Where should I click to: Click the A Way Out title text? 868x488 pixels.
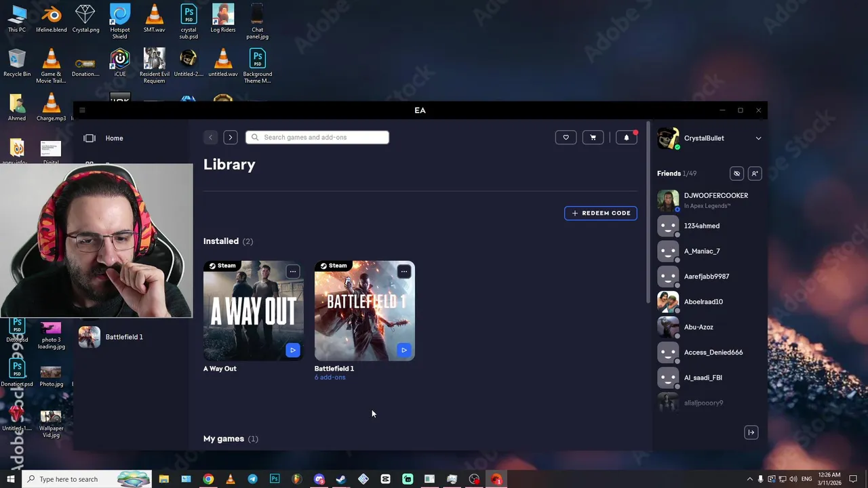tap(220, 369)
